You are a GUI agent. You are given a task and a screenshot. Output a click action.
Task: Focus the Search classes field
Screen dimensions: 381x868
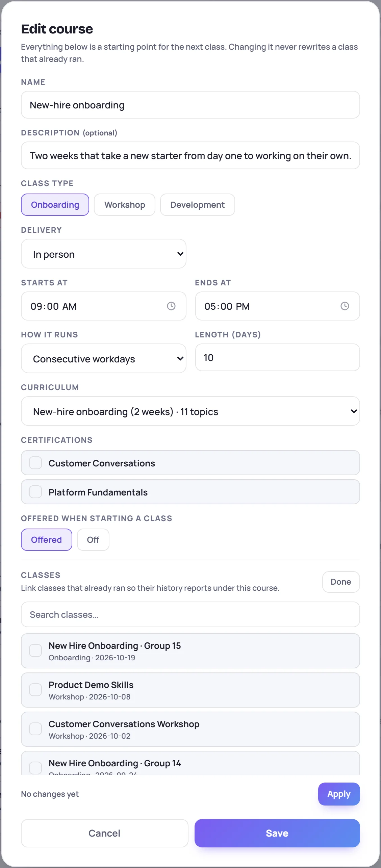(190, 614)
